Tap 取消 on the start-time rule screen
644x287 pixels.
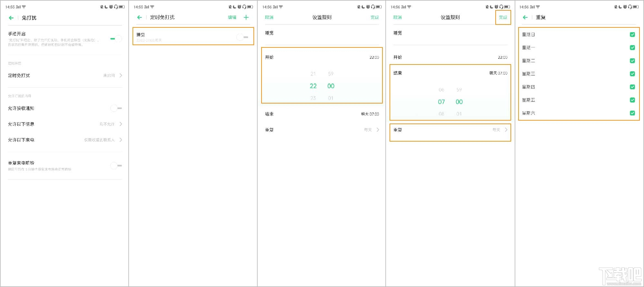click(x=269, y=17)
